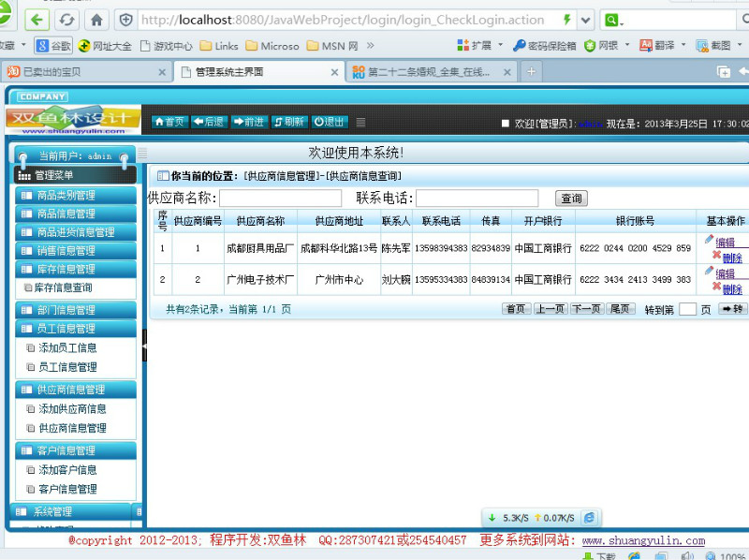
Task: Click the 首页 home toolbar button
Action: 170,122
